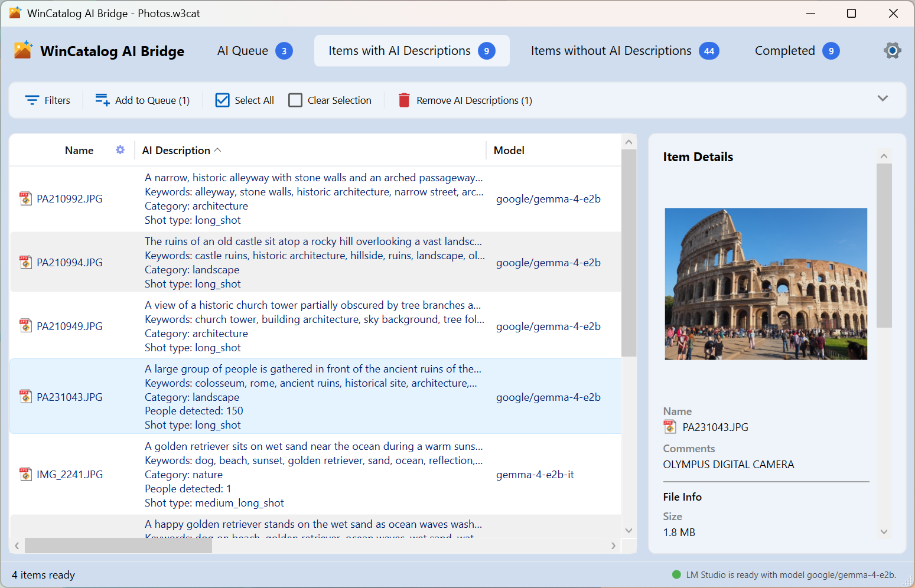Expand the toolbar chevron on the right
Viewport: 915px width, 588px height.
(x=883, y=99)
